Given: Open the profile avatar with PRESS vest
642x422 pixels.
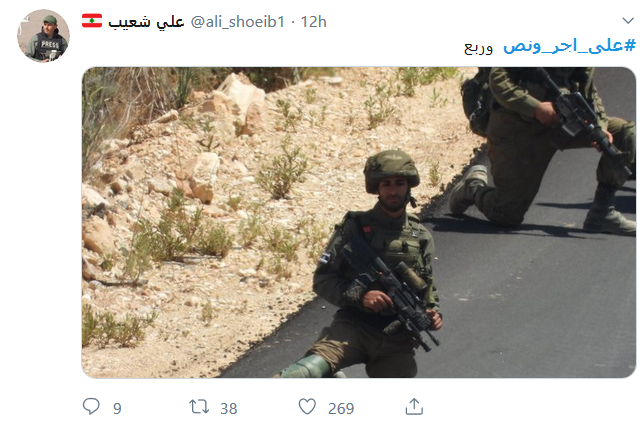Looking at the screenshot, I should [x=43, y=36].
